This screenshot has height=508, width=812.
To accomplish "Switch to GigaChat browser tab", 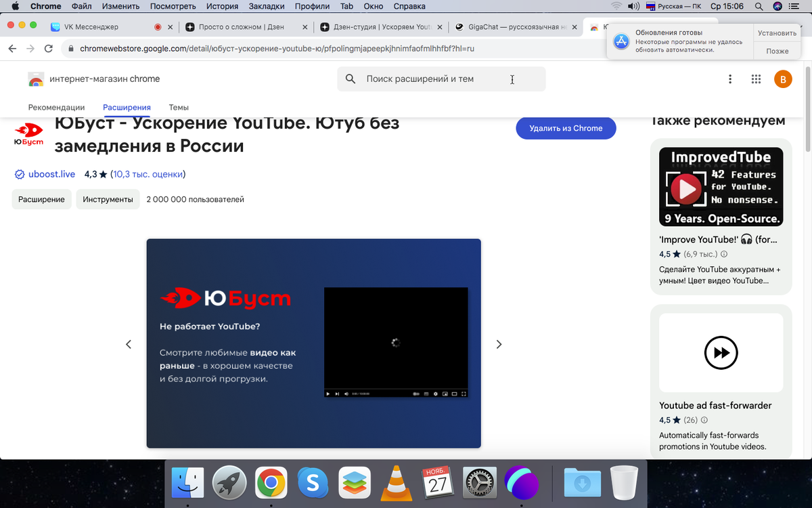I will pyautogui.click(x=517, y=27).
